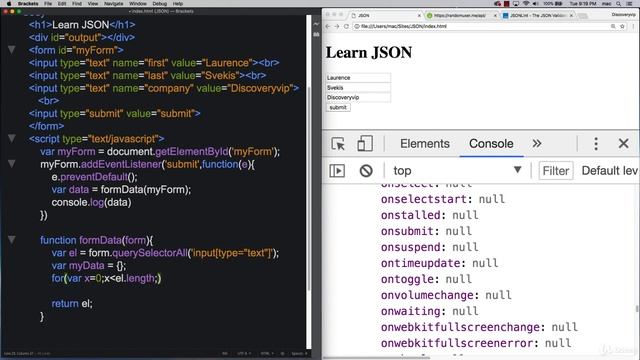Open the Debug menu
This screenshot has width=640, height=360.
pyautogui.click(x=160, y=4)
